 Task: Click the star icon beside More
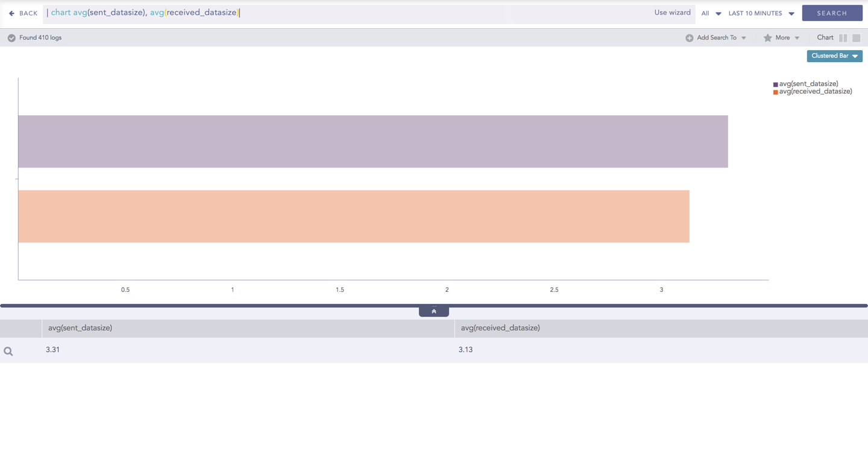[x=767, y=38]
